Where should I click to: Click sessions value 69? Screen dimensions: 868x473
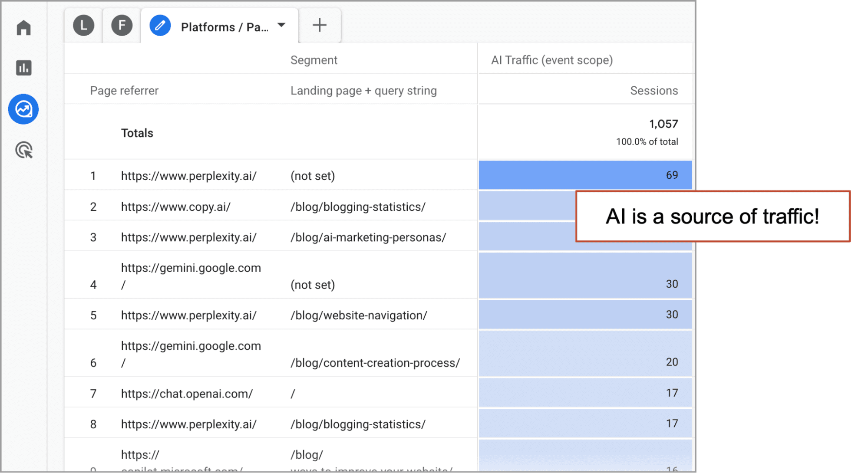[x=671, y=175]
